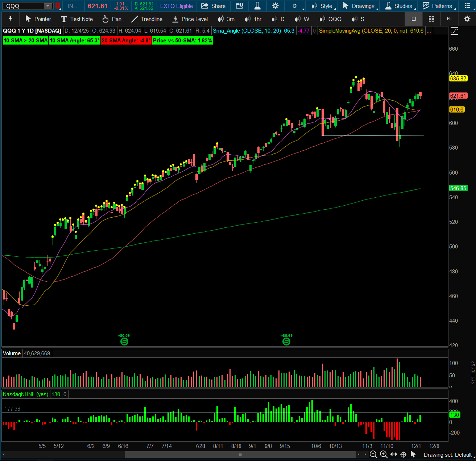Step chart right with small arrow

point(365,454)
